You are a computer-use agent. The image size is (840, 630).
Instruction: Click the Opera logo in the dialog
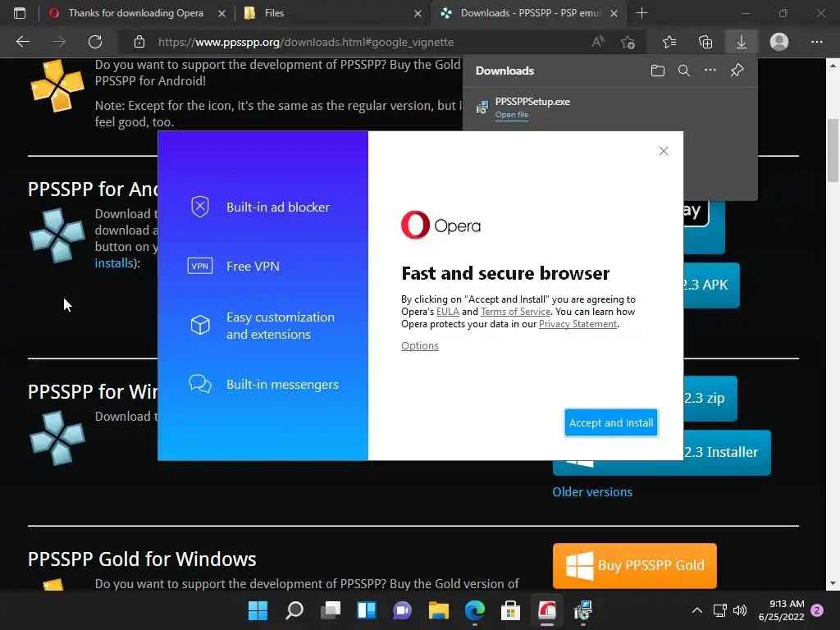coord(441,225)
